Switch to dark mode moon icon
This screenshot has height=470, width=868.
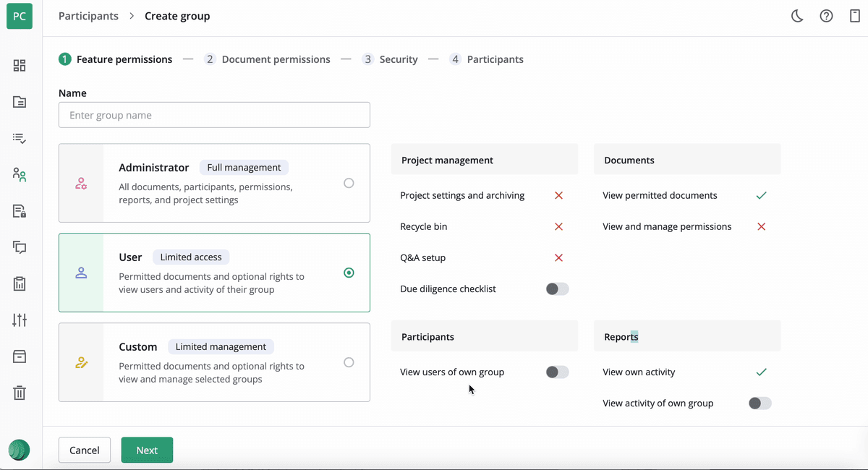[797, 16]
